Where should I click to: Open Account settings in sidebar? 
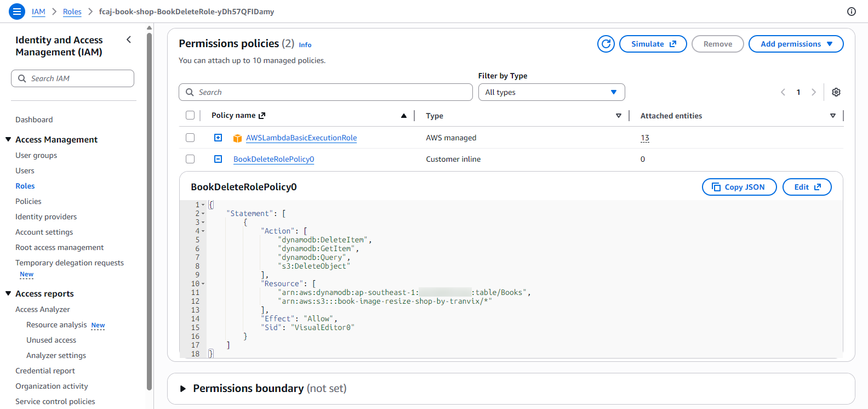tap(44, 232)
